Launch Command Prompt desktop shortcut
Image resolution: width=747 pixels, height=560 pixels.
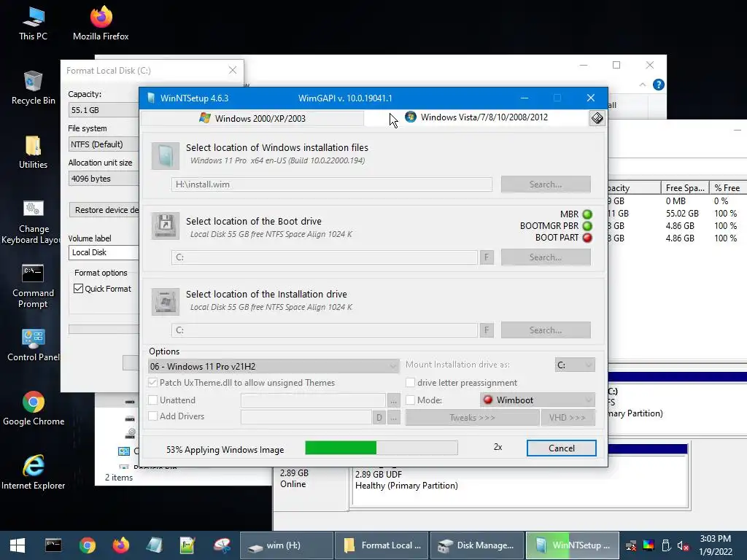click(33, 286)
